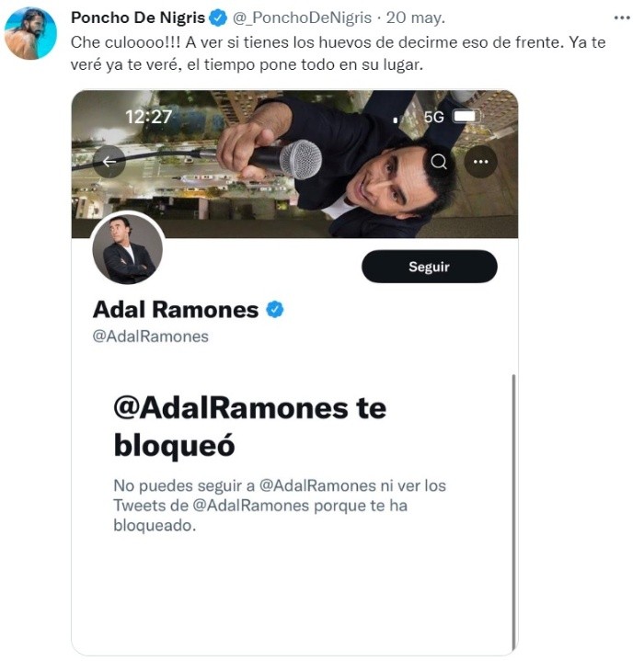The width and height of the screenshot is (644, 661).
Task: Tap the search magnifier on profile header
Action: tap(439, 162)
